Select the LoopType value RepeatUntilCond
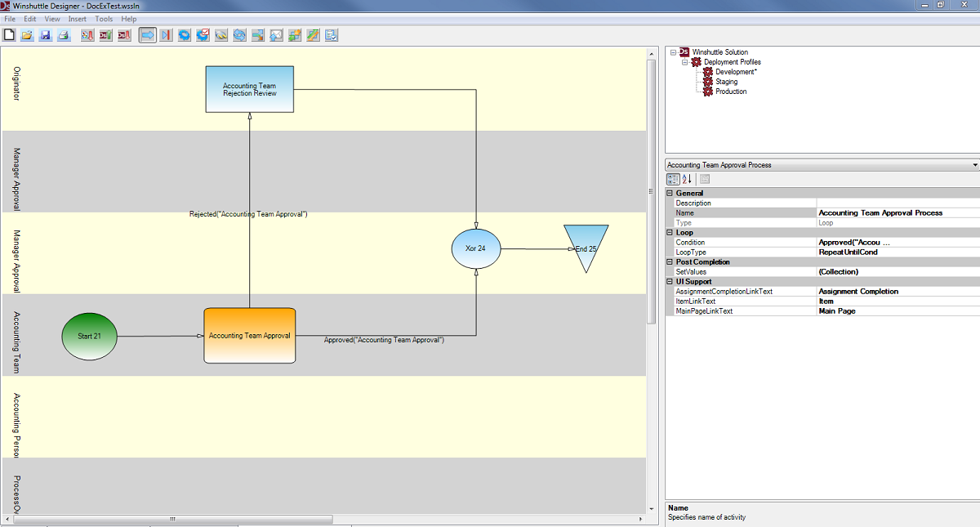 coord(898,252)
